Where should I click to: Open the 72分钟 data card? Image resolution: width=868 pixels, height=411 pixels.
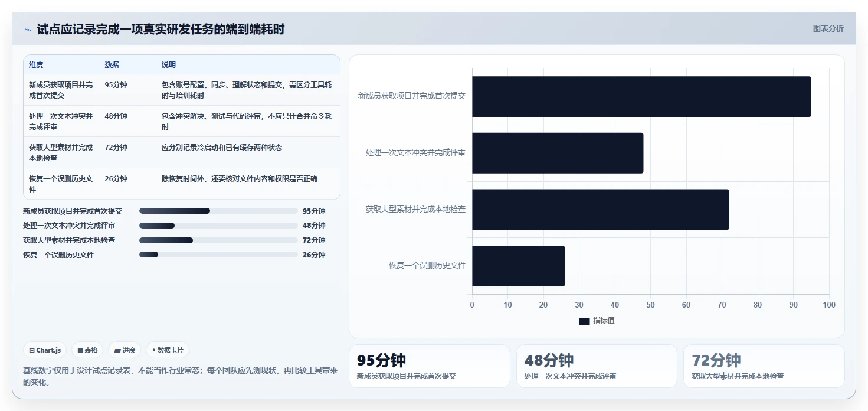pos(764,366)
